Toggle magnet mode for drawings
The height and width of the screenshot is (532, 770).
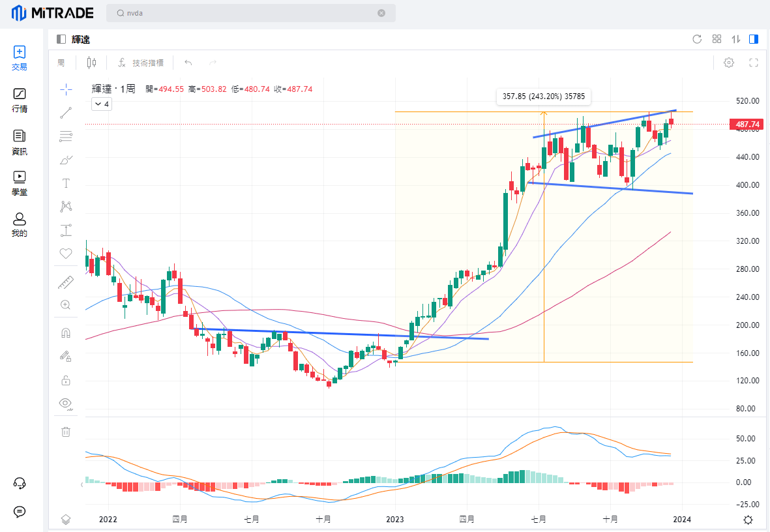pyautogui.click(x=66, y=333)
